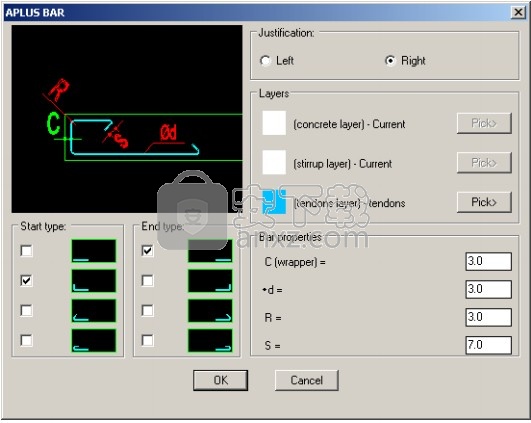Tick the second End type checkbox
The image size is (531, 423).
click(x=147, y=280)
